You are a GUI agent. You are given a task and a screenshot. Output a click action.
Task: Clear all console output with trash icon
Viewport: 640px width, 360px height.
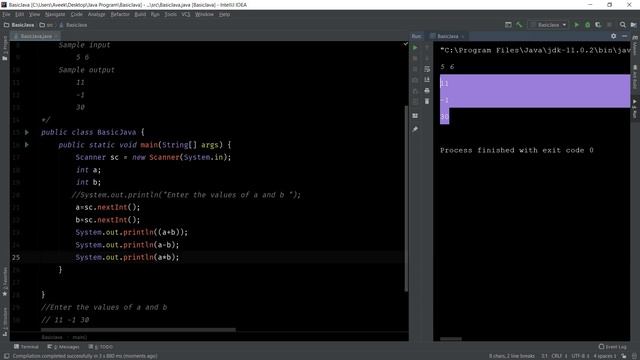[427, 101]
